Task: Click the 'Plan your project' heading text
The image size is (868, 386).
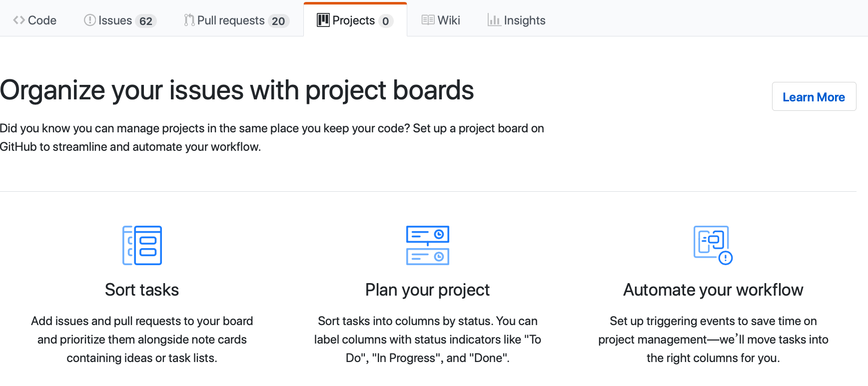Action: 427,290
